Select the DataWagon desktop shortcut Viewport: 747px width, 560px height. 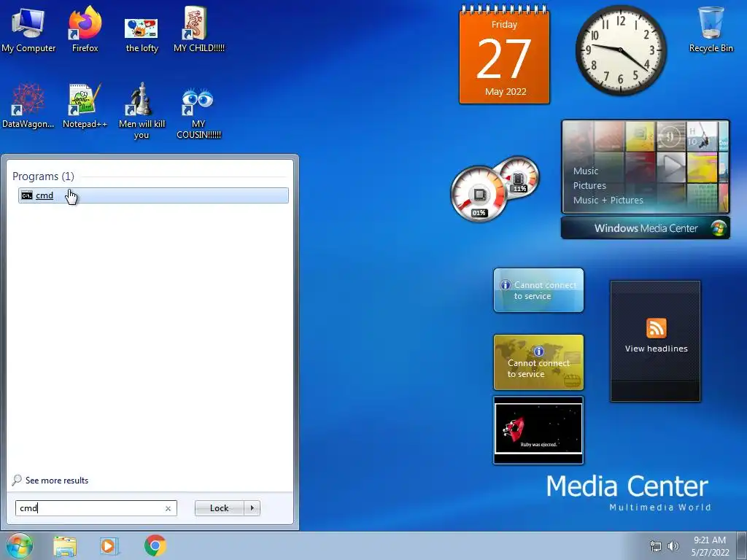[x=28, y=106]
